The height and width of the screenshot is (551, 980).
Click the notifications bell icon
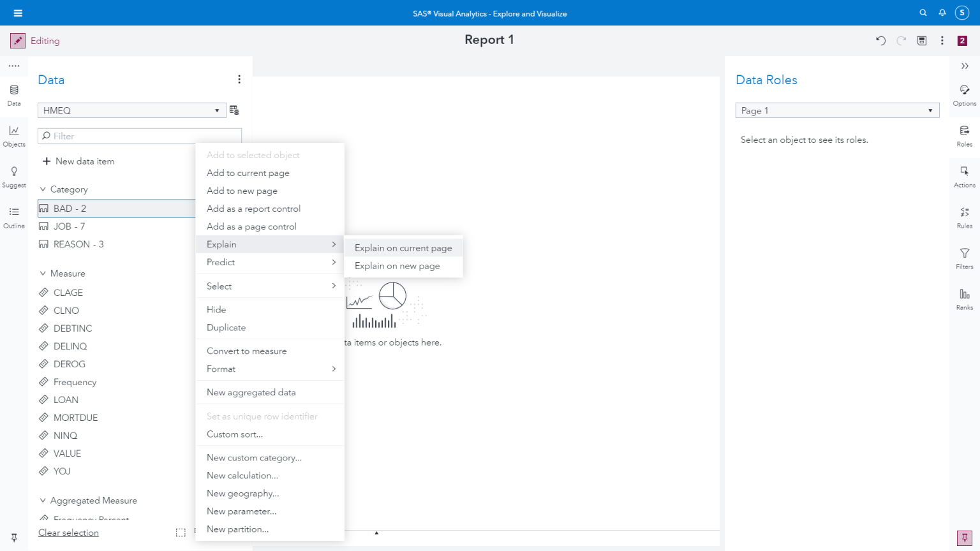[942, 13]
